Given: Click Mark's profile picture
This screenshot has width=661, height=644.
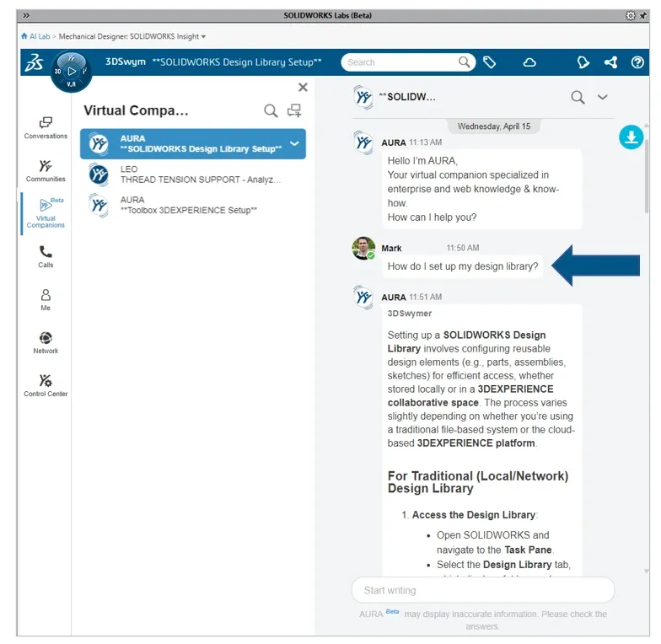Looking at the screenshot, I should 363,248.
